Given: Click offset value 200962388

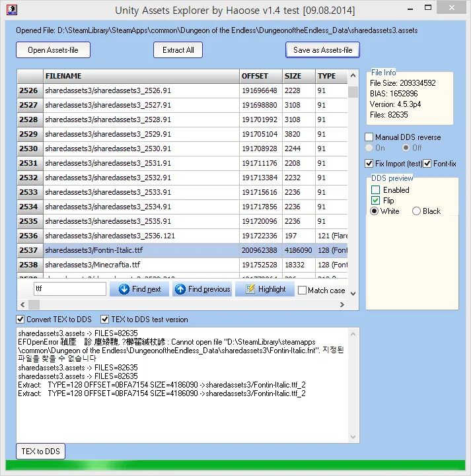Looking at the screenshot, I should [260, 250].
